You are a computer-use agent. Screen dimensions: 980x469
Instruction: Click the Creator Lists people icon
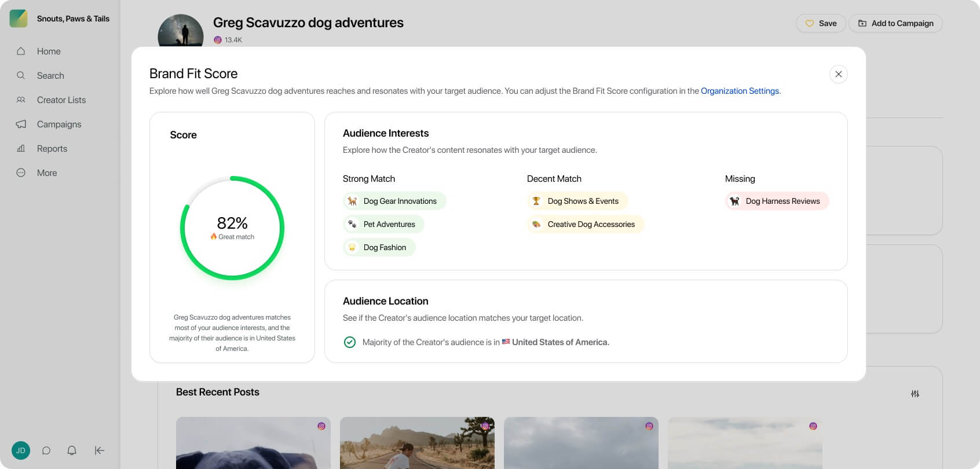pyautogui.click(x=21, y=100)
